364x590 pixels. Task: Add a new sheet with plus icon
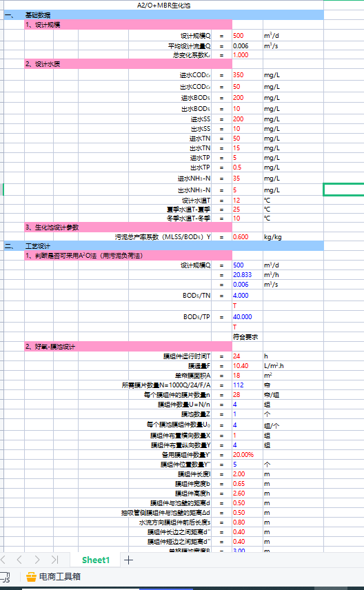(128, 560)
